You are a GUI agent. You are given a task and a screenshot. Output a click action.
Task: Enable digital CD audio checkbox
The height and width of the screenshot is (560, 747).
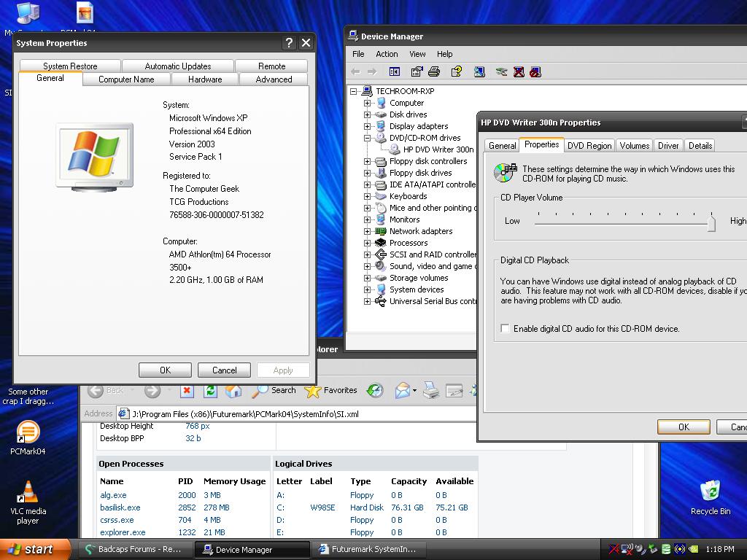(505, 329)
